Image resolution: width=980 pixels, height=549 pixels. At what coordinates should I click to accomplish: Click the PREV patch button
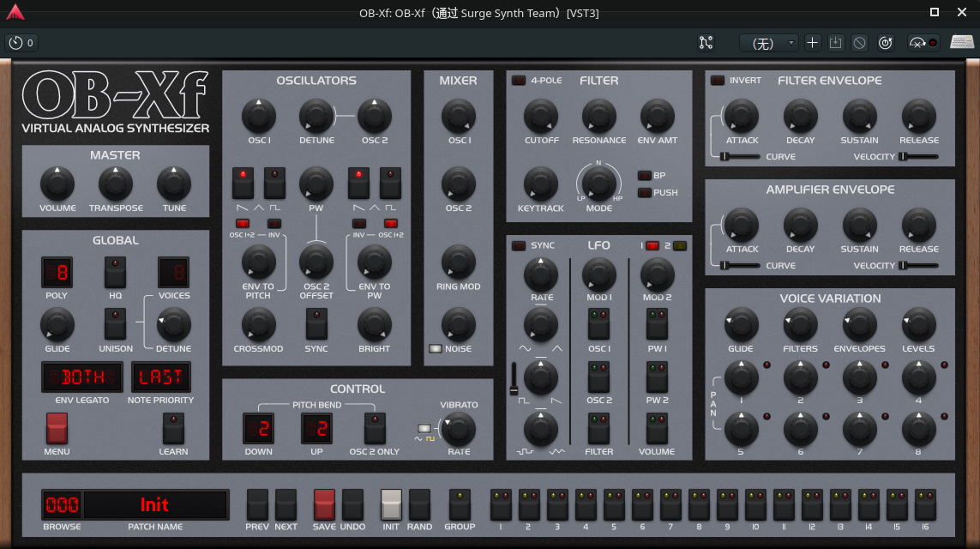pos(257,504)
